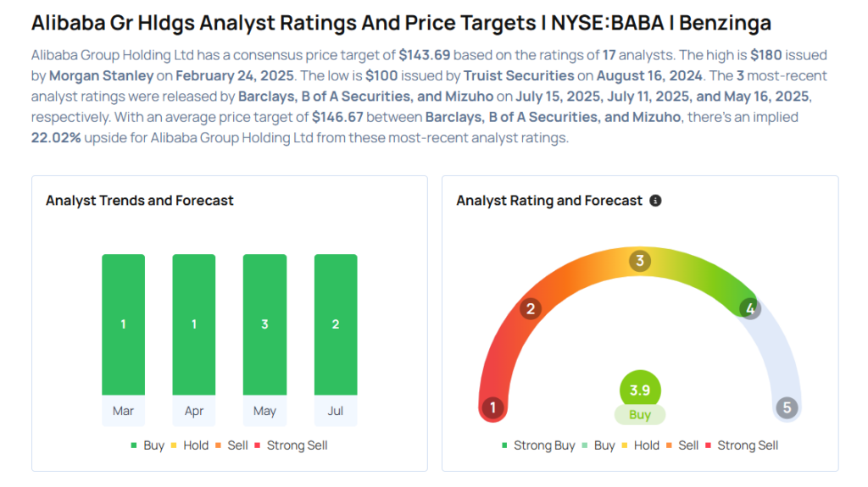Click the Strong Buy legend item in rating chart
Image resolution: width=868 pixels, height=487 pixels.
pyautogui.click(x=538, y=445)
